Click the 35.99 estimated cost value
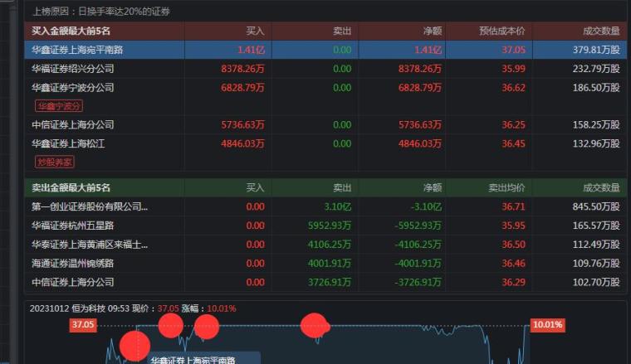 coord(513,69)
